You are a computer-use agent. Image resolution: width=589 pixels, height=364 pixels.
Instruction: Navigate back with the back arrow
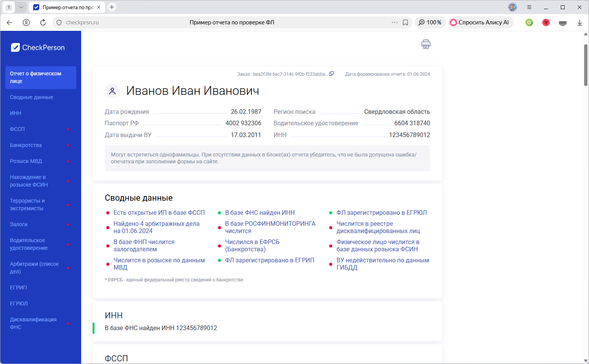(x=9, y=22)
